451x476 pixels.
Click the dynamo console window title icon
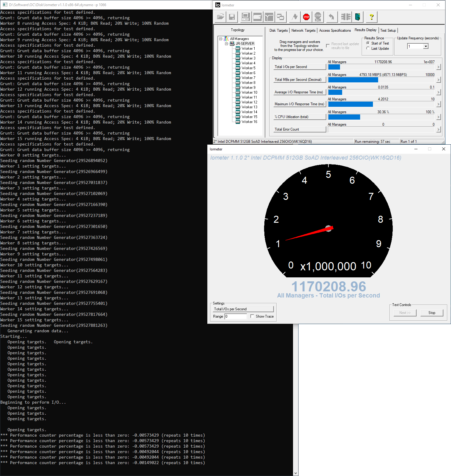coord(5,5)
